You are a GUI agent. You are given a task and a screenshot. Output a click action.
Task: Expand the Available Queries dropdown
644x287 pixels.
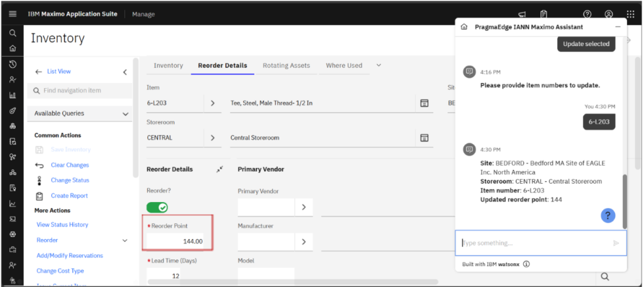pyautogui.click(x=126, y=114)
